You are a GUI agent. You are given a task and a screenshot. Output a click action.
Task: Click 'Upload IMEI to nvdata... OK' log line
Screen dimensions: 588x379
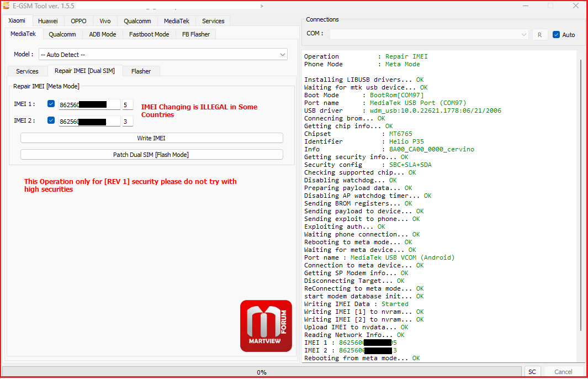[x=356, y=327]
